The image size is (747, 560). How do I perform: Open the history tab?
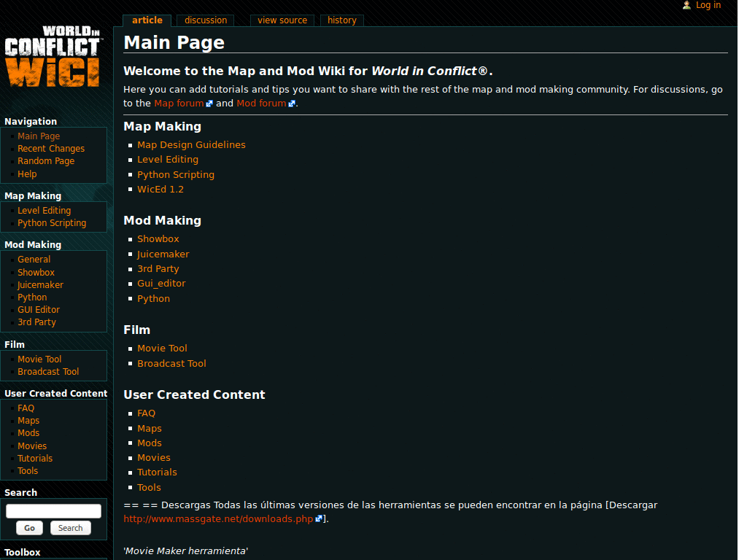pos(341,20)
